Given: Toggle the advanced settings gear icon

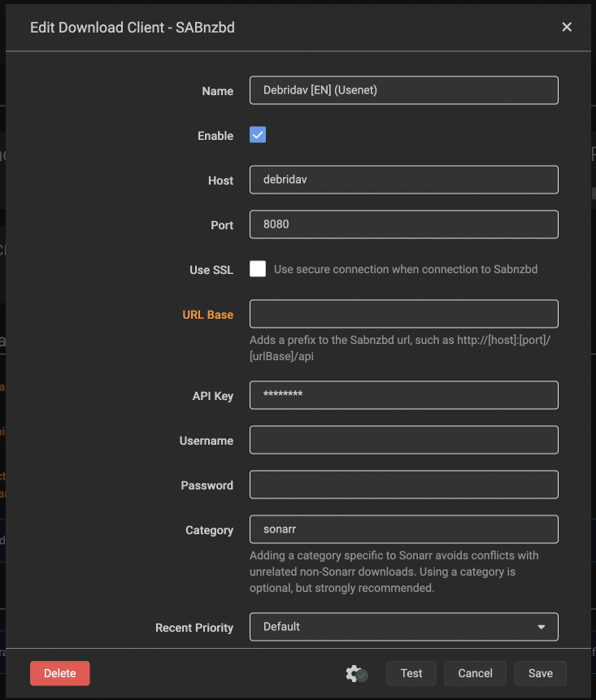Looking at the screenshot, I should 356,673.
